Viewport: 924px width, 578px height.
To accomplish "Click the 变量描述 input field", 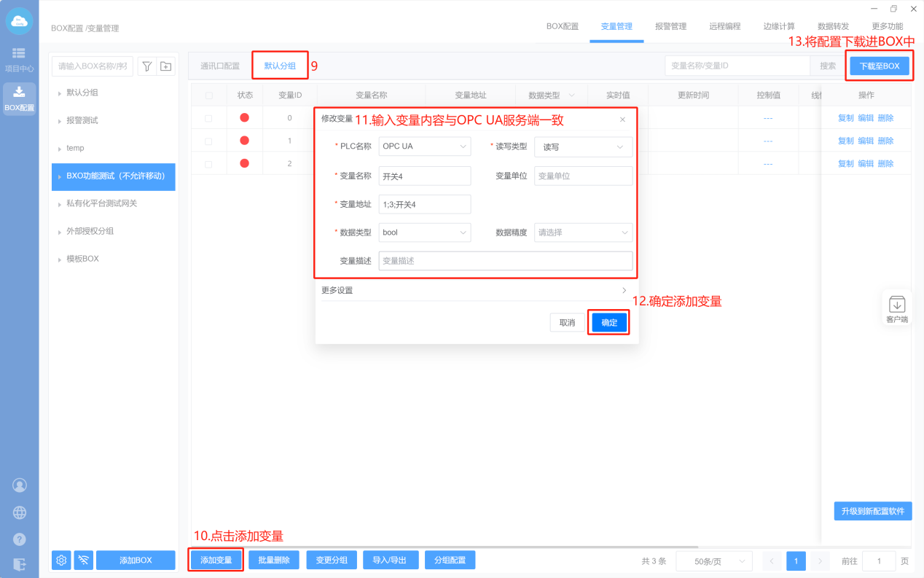I will (505, 261).
